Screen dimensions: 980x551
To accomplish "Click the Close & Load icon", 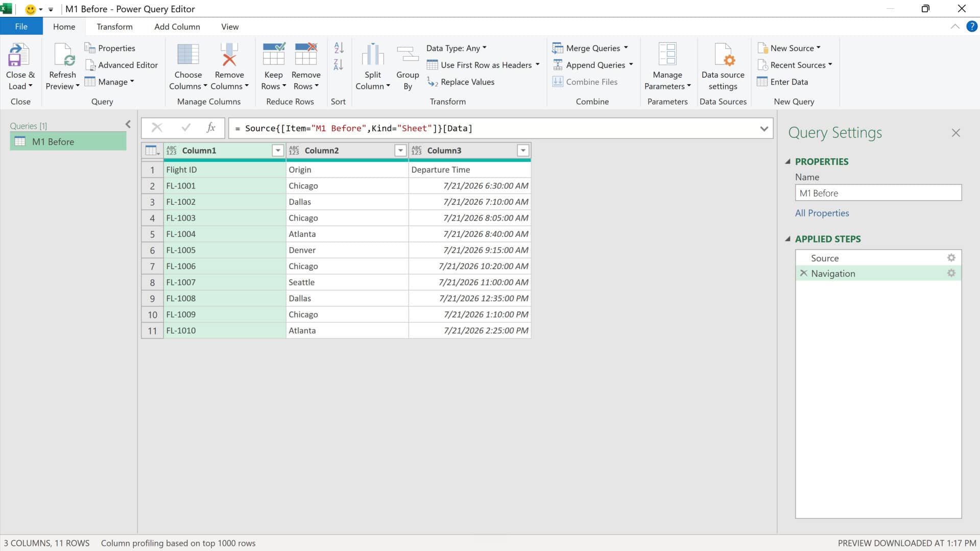I will click(x=19, y=55).
